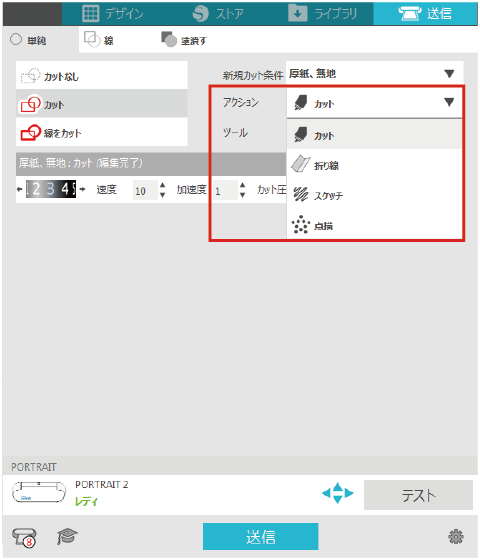Choose カット from the action list
This screenshot has width=480, height=560.
coord(374,135)
